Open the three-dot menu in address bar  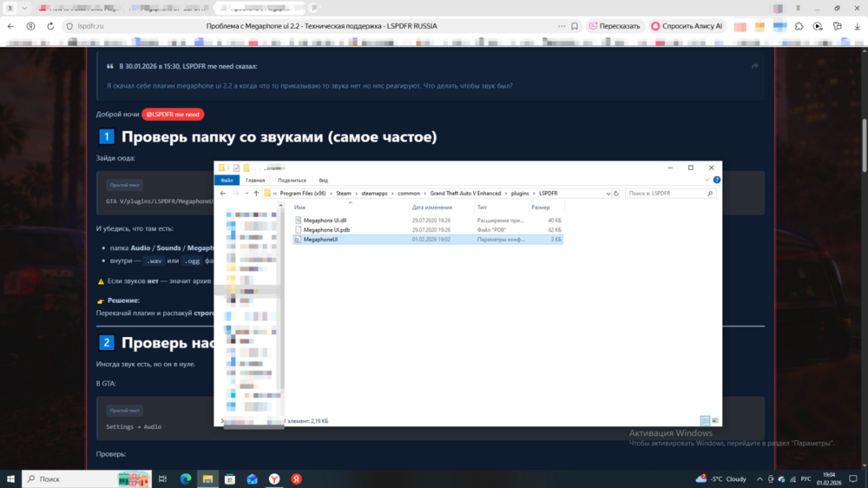point(562,26)
